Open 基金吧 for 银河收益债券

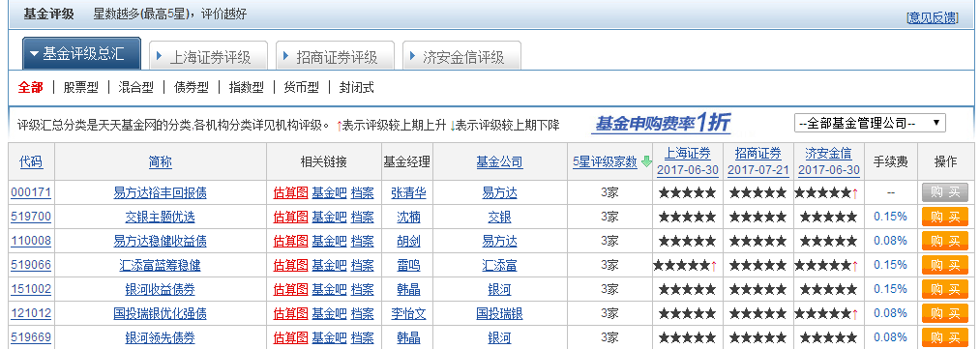point(329,289)
